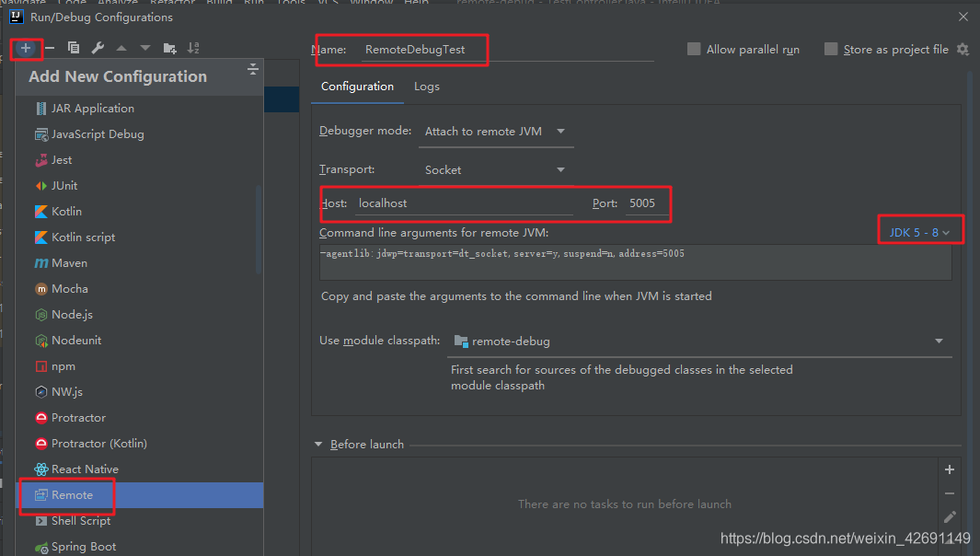Choose React Native configuration type

[x=139, y=469]
